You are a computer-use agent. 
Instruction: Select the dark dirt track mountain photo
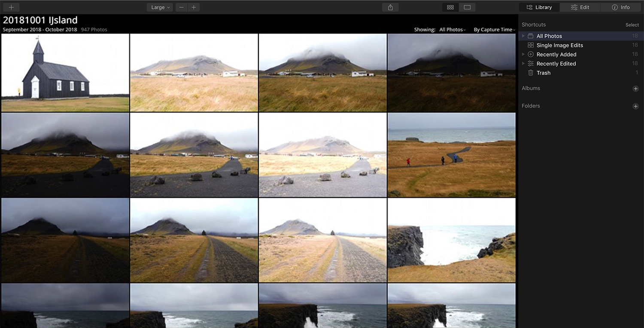(65, 240)
